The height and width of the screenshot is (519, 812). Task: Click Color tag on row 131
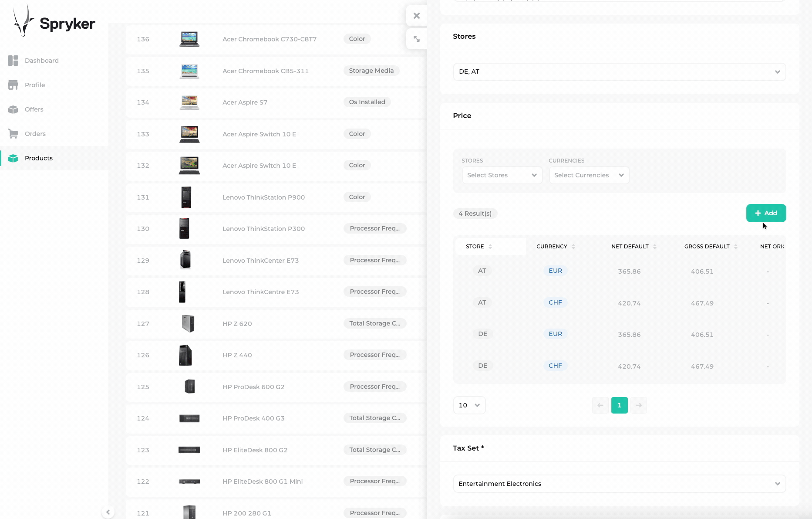tap(357, 197)
